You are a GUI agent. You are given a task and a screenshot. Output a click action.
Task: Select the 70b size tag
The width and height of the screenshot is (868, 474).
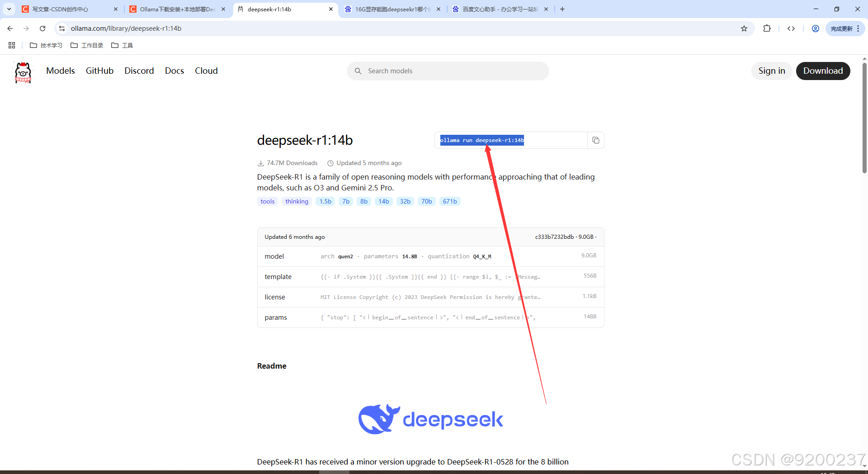(x=427, y=201)
